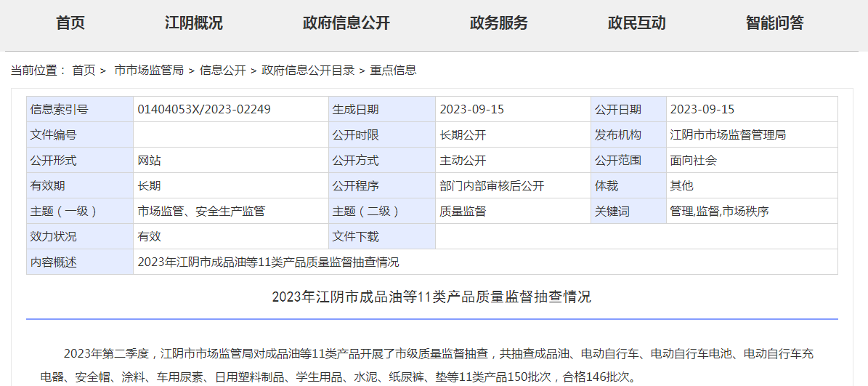This screenshot has height=386, width=868.
Task: Select the 政务服务 navigation item
Action: click(x=498, y=23)
